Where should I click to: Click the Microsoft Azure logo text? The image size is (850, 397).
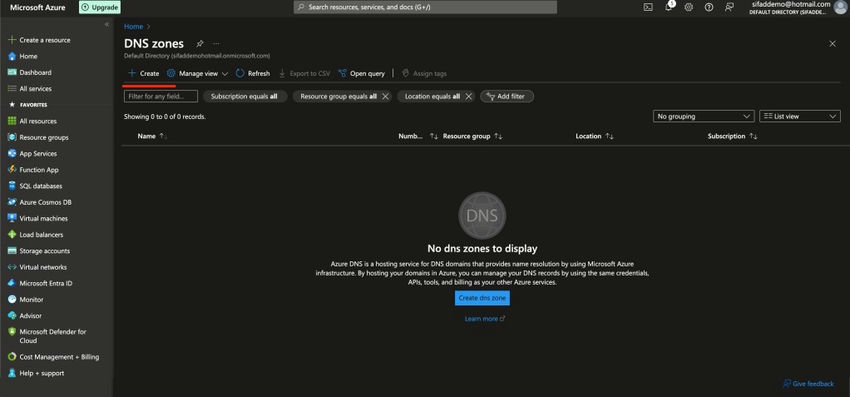[37, 7]
